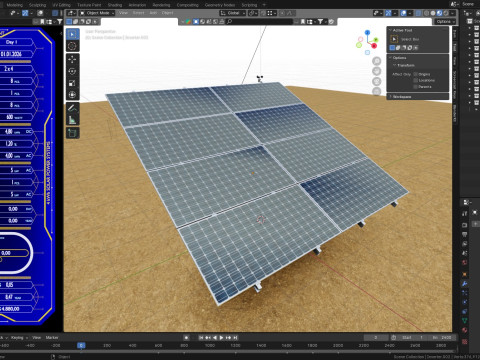Open the View menu in viewport header
Screen dimensions: 480x360
(x=123, y=13)
